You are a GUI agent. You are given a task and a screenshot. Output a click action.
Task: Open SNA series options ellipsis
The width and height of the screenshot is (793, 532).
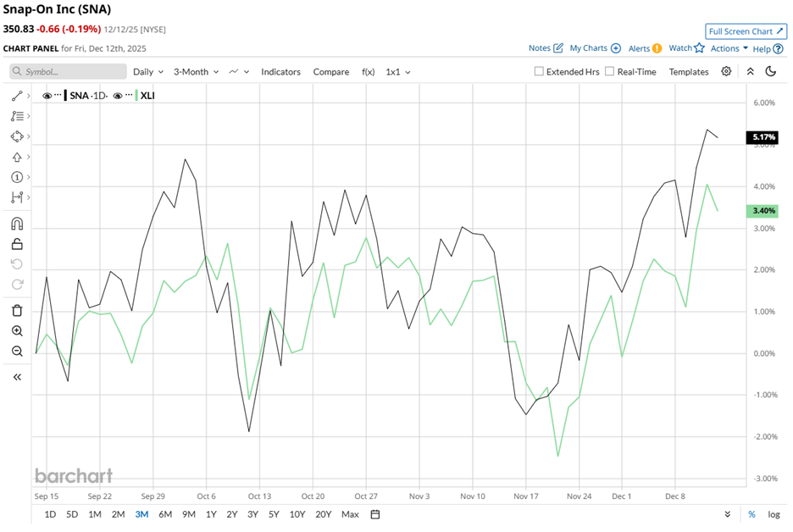(58, 96)
